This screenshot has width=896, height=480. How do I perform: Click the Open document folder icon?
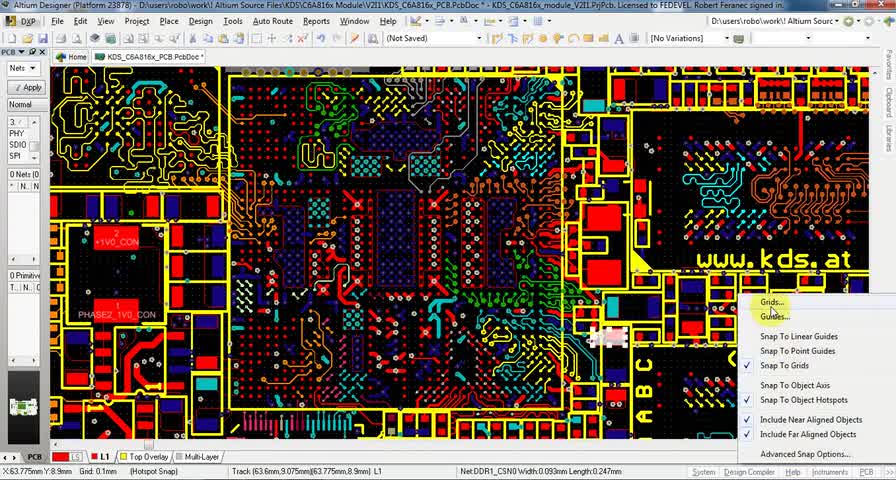pos(28,38)
